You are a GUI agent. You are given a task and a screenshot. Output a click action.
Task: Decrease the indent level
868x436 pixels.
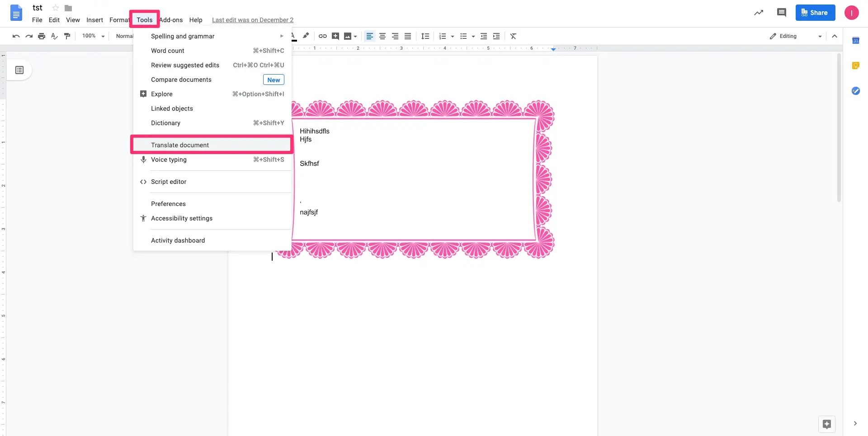coord(484,36)
